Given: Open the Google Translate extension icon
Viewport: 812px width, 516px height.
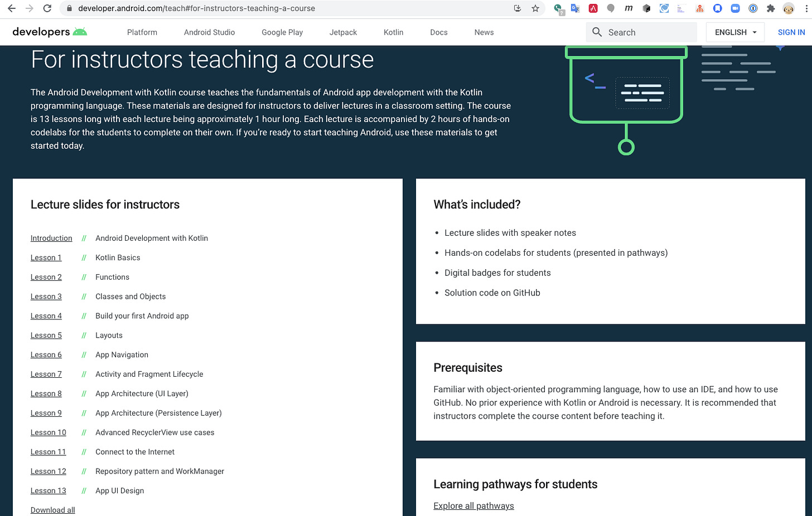Looking at the screenshot, I should 575,8.
